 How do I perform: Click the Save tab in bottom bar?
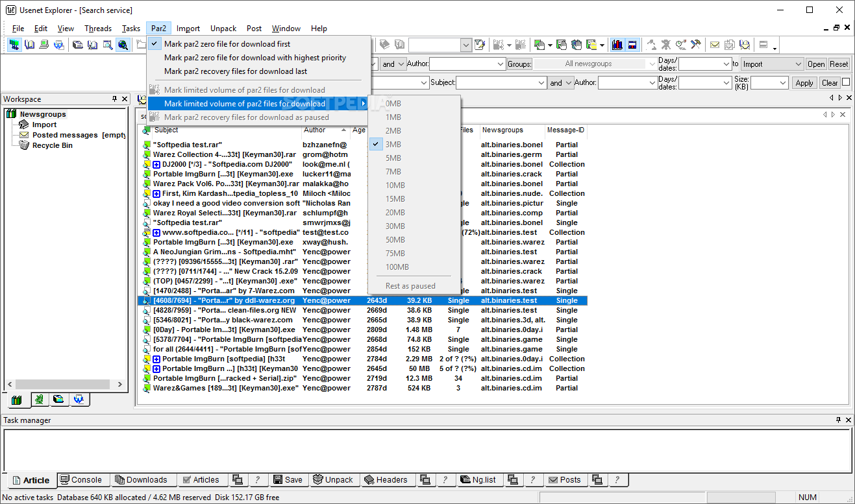coord(288,480)
